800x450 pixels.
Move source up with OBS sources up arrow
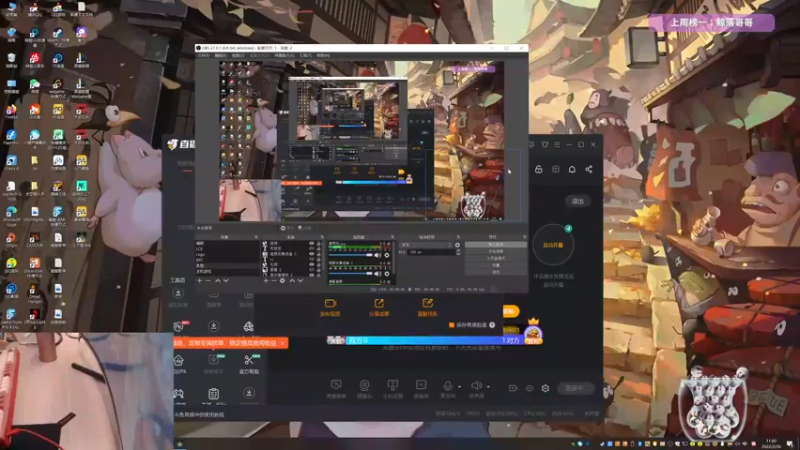coord(292,281)
